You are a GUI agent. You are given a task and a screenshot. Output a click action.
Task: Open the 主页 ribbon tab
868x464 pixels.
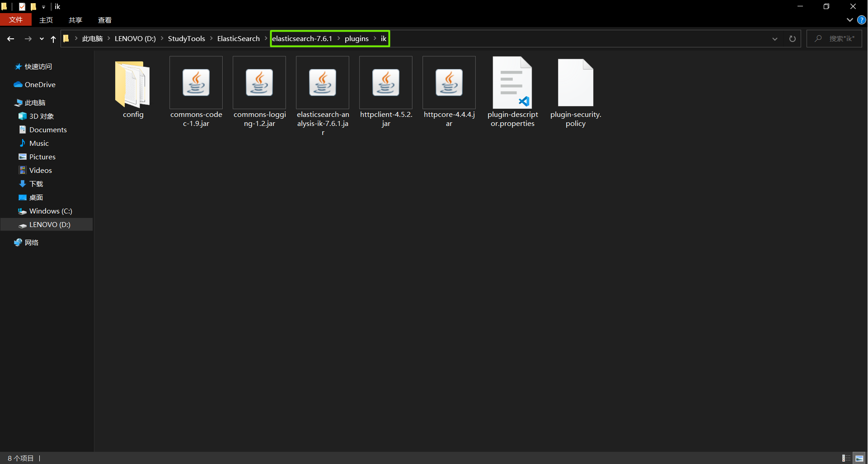pyautogui.click(x=46, y=20)
